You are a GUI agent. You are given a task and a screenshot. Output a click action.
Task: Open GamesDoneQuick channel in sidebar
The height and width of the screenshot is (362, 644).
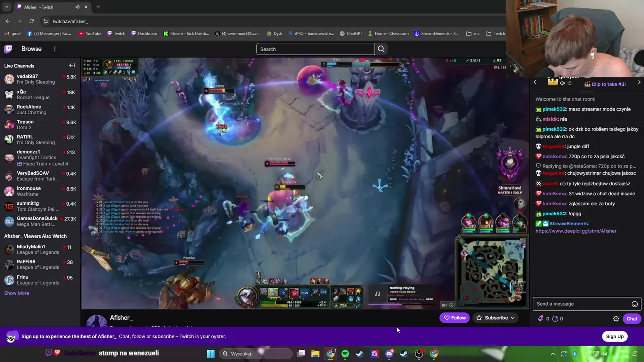tap(40, 221)
